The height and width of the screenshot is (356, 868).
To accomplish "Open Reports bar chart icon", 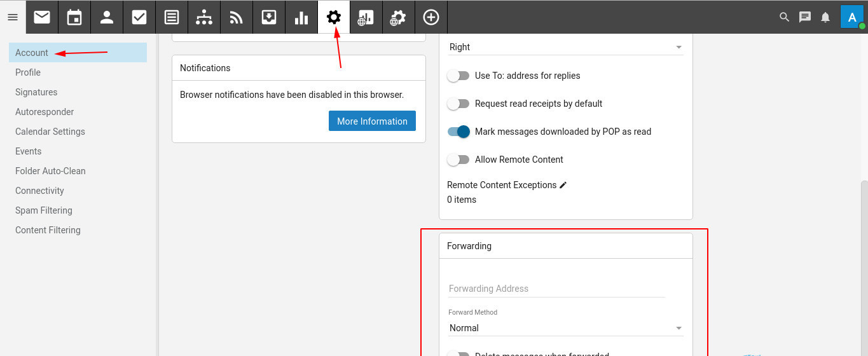I will click(301, 17).
